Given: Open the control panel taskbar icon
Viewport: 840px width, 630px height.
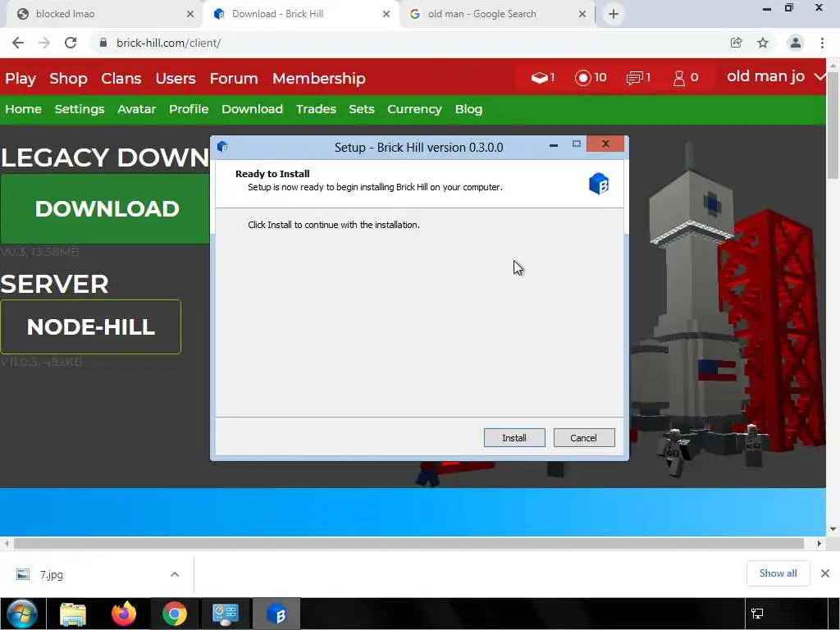Looking at the screenshot, I should coord(226,614).
